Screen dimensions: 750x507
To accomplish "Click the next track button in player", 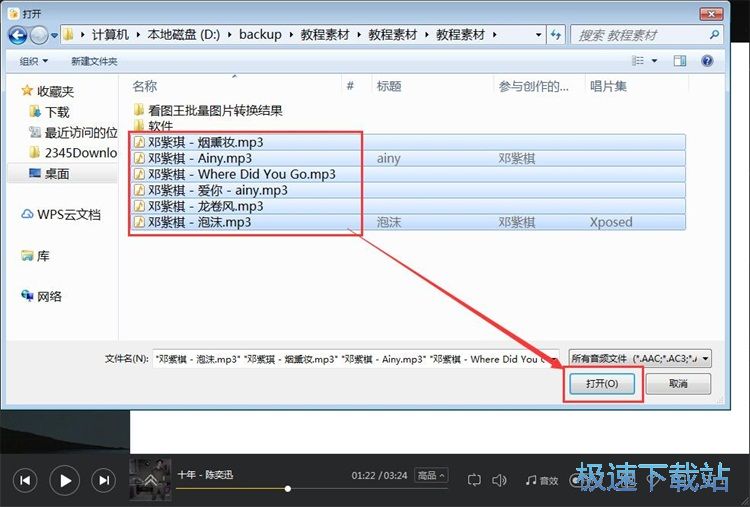I will point(104,480).
